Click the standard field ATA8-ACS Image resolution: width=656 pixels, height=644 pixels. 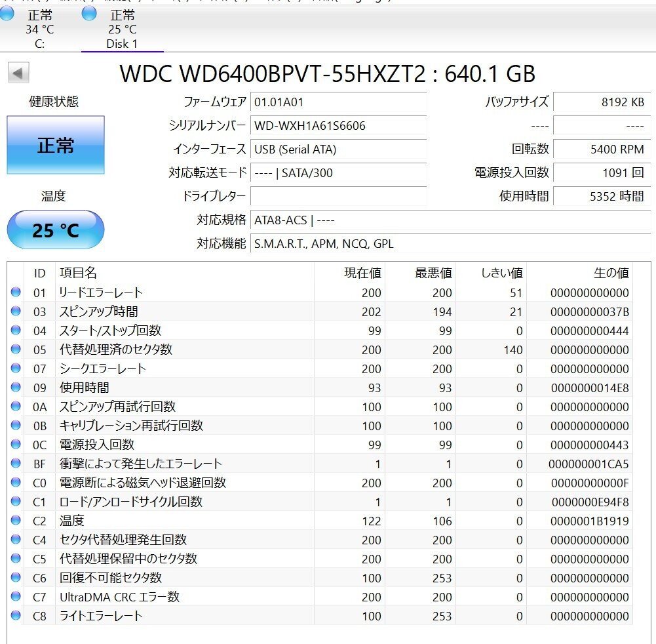[x=450, y=220]
